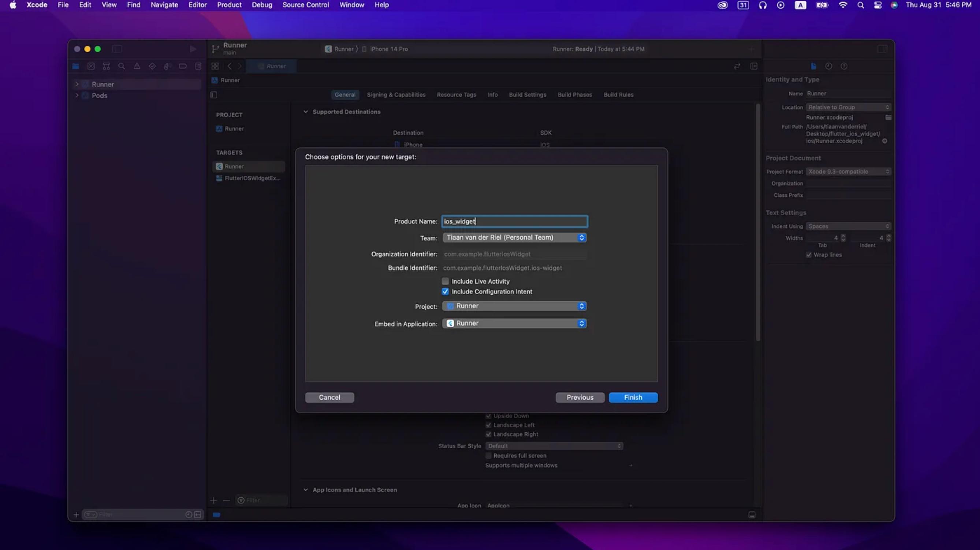Toggle the Wrap lines checkbox
This screenshot has width=980, height=550.
click(809, 255)
